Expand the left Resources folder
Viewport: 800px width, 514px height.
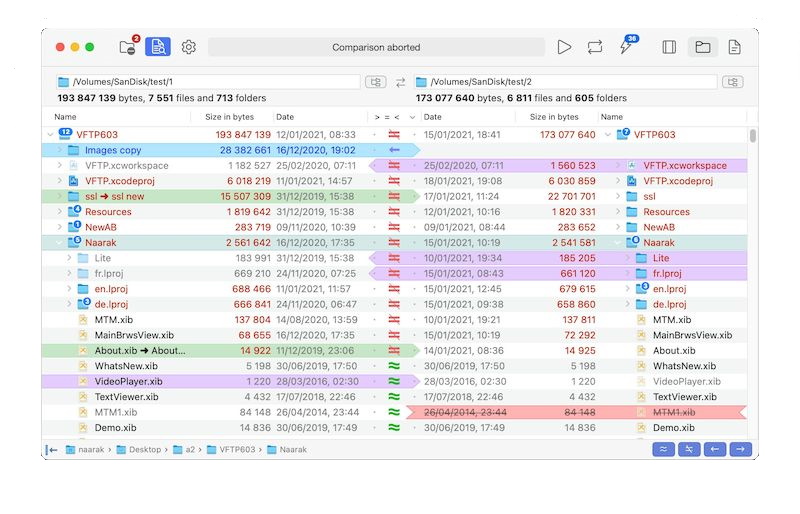pyautogui.click(x=70, y=212)
